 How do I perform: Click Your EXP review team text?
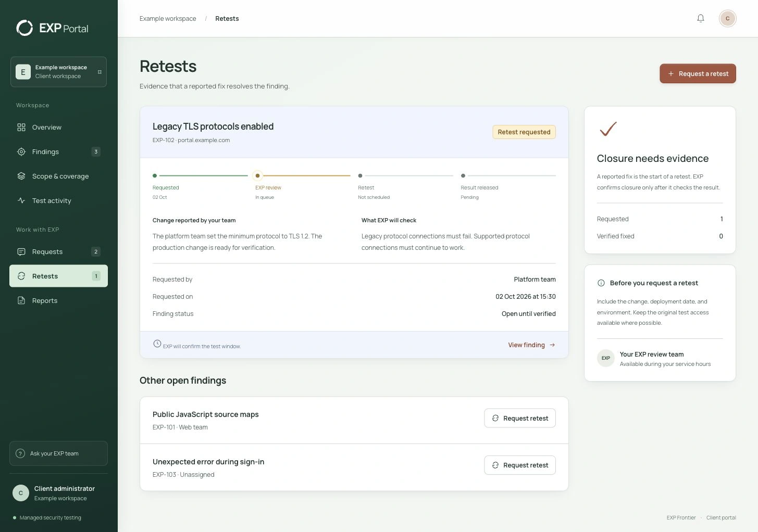point(652,354)
